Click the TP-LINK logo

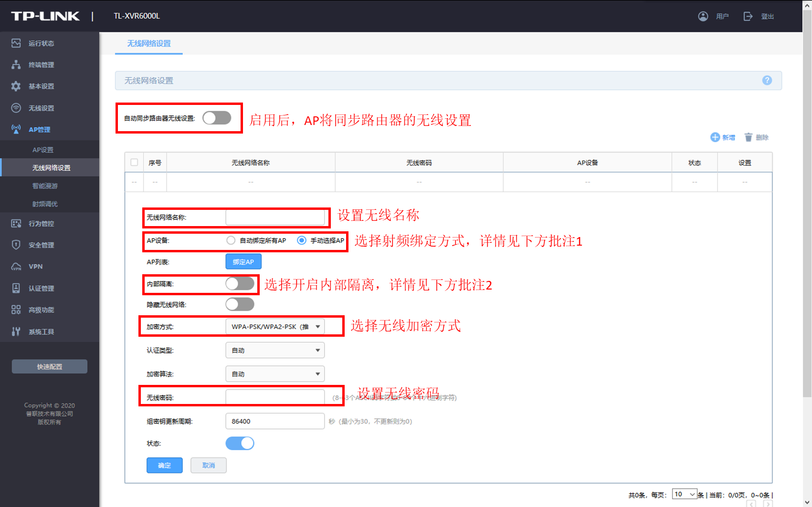point(45,16)
